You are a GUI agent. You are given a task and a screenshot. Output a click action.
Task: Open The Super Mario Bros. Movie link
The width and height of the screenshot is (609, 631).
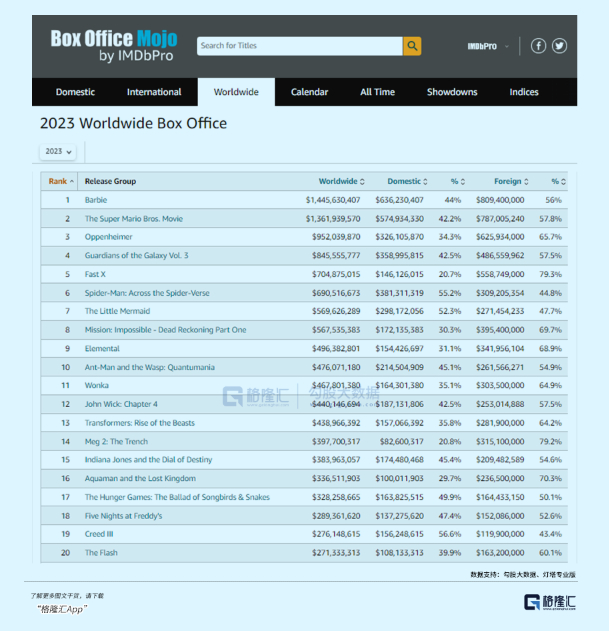tap(134, 219)
